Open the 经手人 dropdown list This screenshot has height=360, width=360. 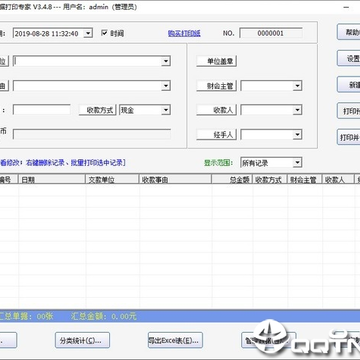[x=297, y=135]
